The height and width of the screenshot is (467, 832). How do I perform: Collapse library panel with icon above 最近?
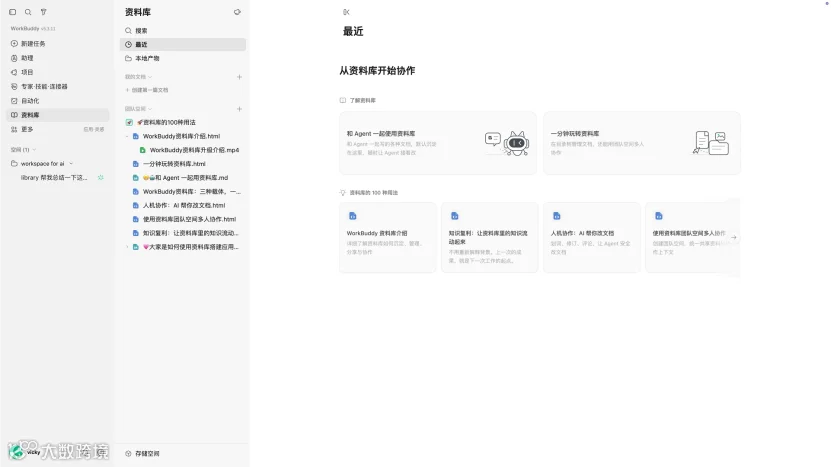click(x=346, y=12)
